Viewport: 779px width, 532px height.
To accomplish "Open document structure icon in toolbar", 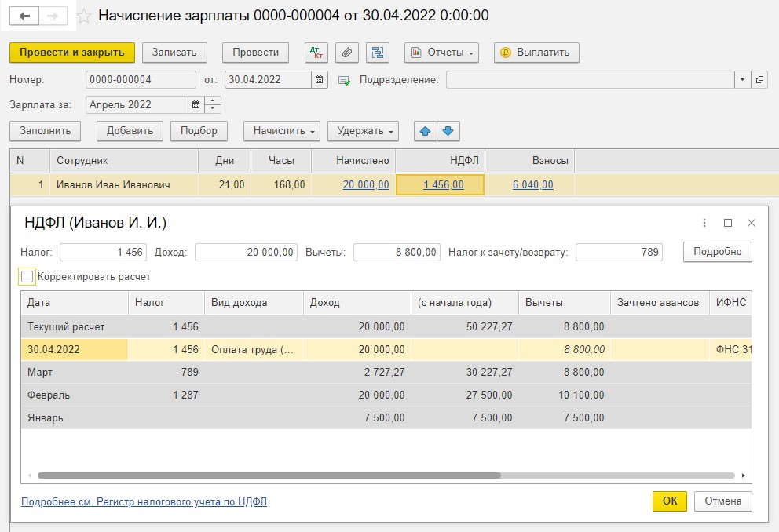I will click(x=378, y=53).
